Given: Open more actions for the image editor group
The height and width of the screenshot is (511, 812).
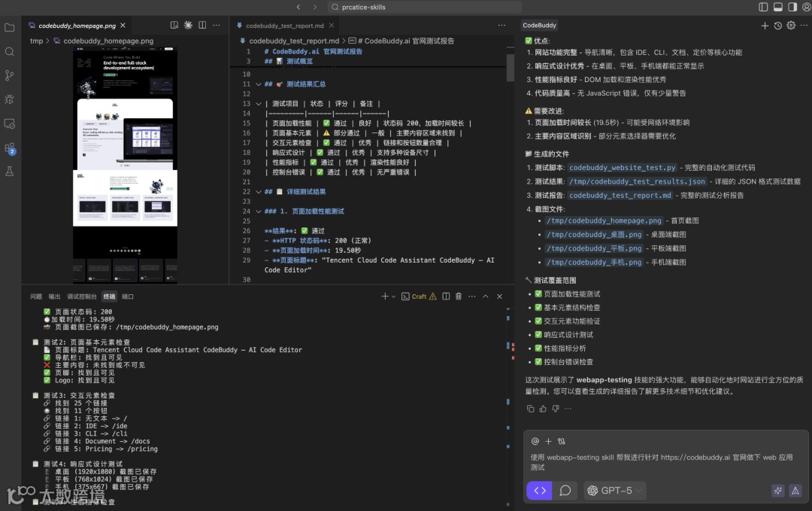Looking at the screenshot, I should point(217,25).
